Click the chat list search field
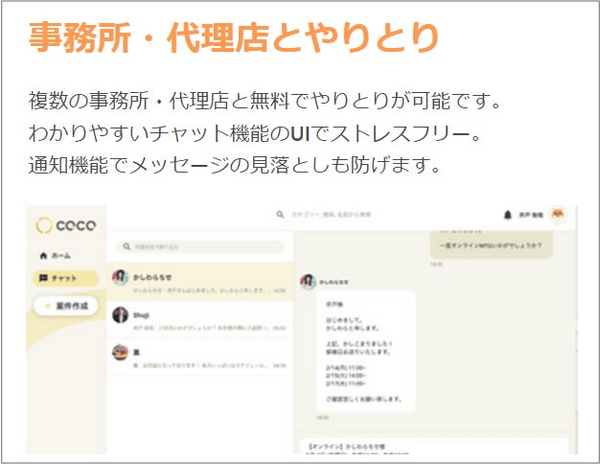This screenshot has width=600, height=464. click(200, 245)
